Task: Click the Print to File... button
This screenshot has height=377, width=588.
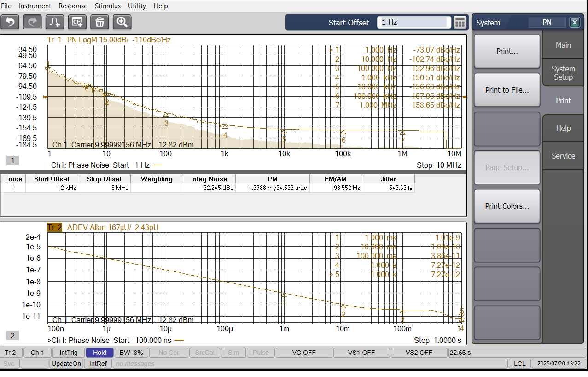Action: coord(507,90)
